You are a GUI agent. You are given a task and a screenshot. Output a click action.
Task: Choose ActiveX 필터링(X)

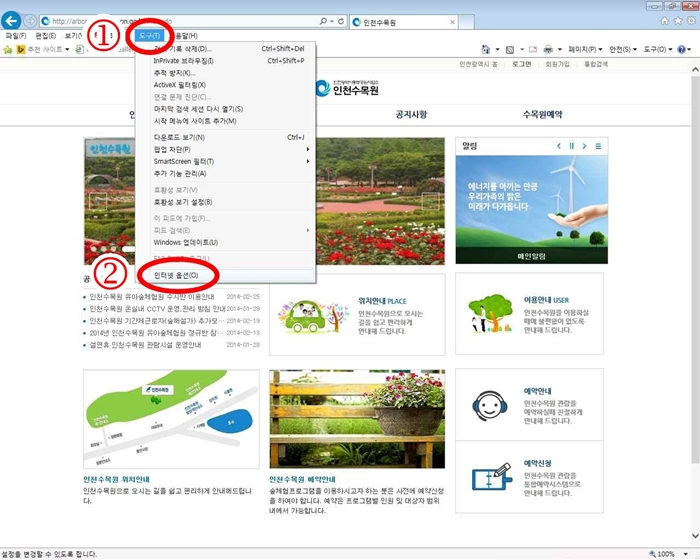(x=225, y=85)
